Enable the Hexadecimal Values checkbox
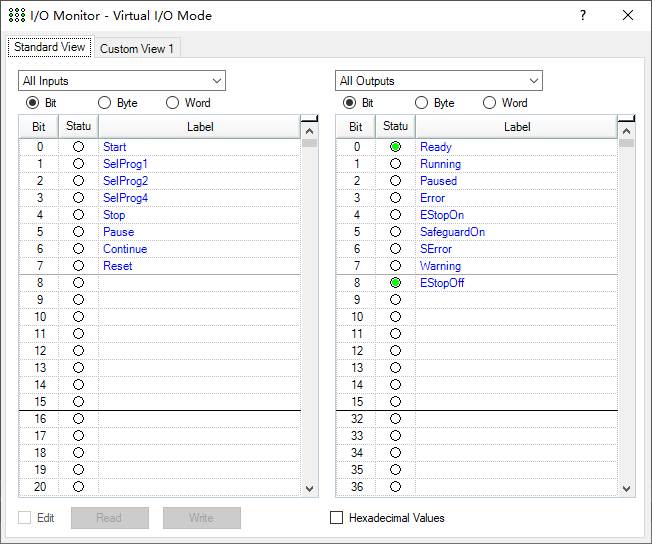 click(337, 518)
